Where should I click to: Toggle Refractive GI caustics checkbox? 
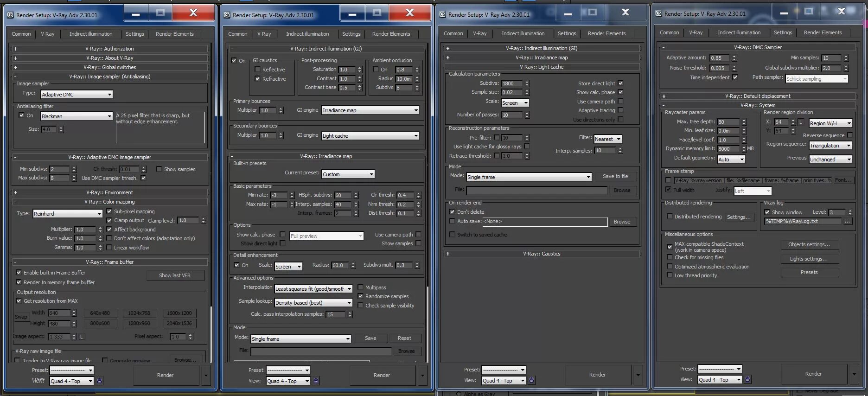[x=257, y=79]
